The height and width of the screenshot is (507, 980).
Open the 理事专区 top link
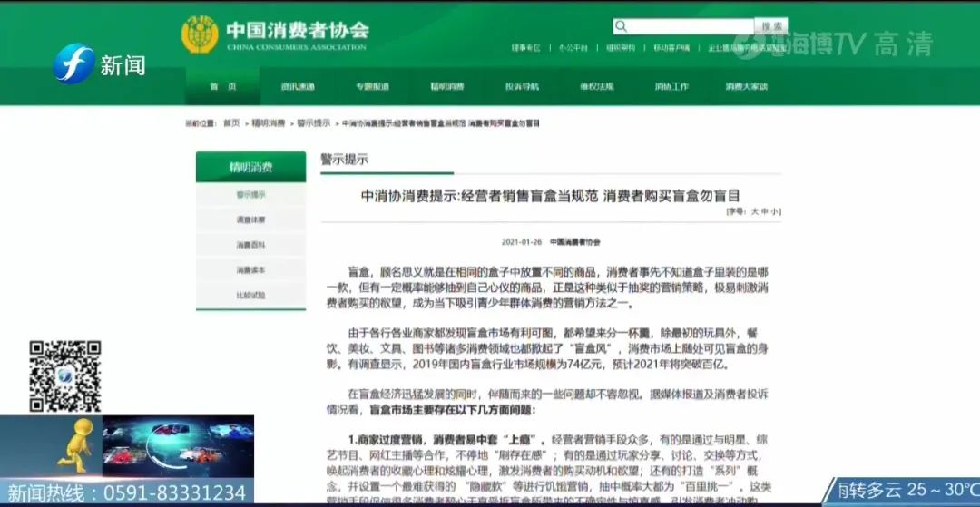(x=525, y=47)
